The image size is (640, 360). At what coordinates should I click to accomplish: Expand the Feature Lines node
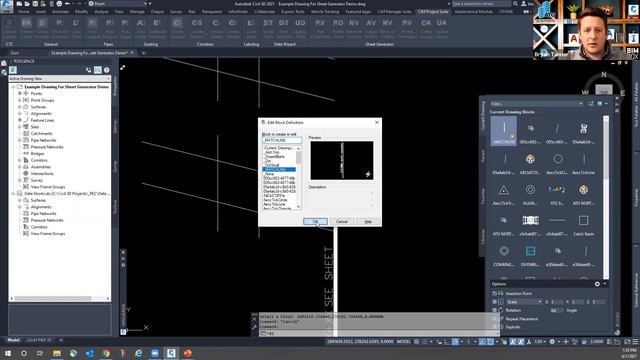click(x=20, y=120)
